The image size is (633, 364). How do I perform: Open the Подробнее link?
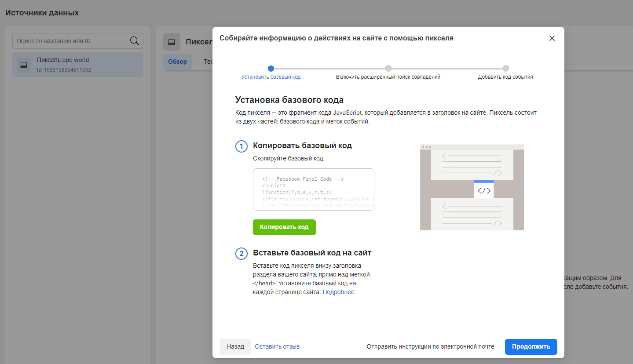[338, 292]
